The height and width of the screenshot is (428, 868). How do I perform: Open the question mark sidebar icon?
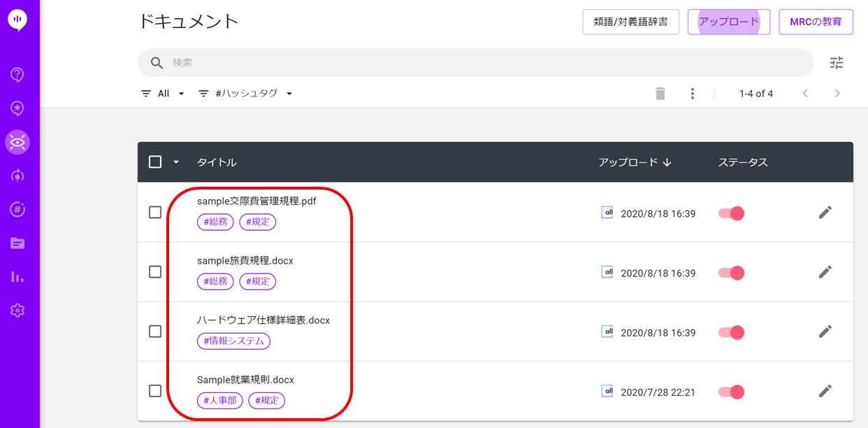click(x=17, y=75)
